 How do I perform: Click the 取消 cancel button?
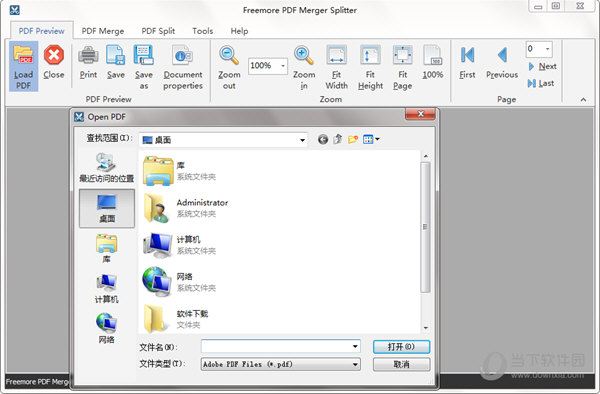point(401,364)
